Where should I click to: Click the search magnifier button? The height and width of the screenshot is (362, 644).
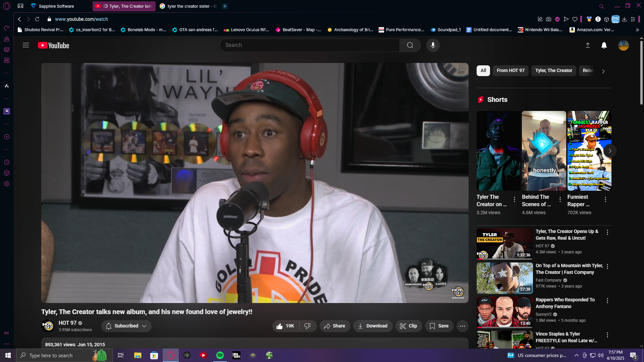[x=410, y=45]
